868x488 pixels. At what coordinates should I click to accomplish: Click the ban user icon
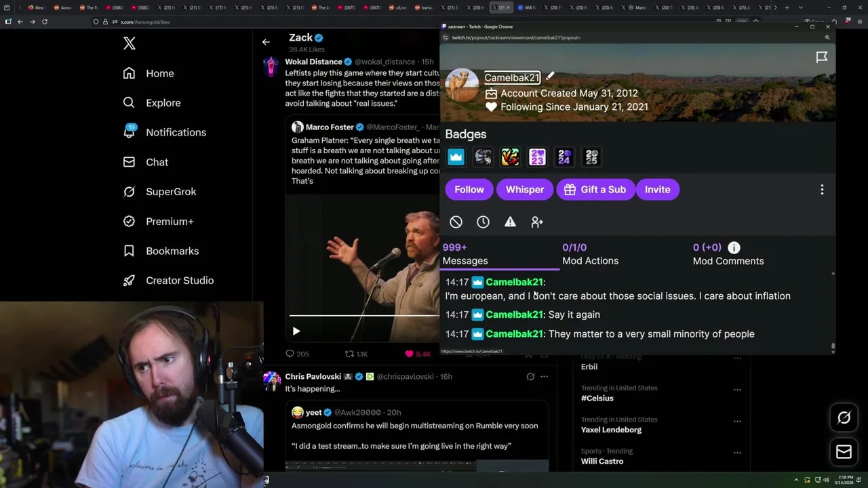coord(456,222)
